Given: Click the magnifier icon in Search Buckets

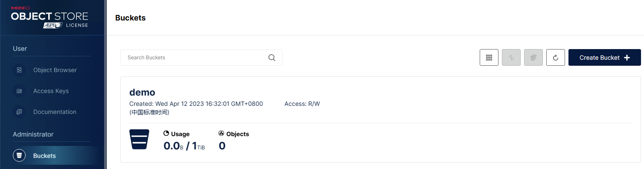Looking at the screenshot, I should 272,58.
